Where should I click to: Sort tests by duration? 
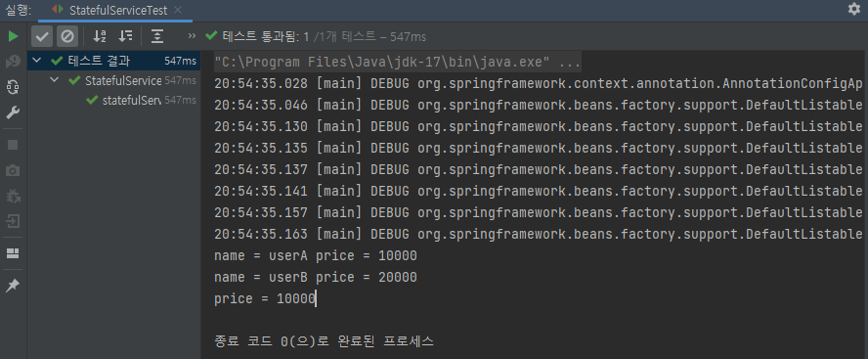[126, 36]
